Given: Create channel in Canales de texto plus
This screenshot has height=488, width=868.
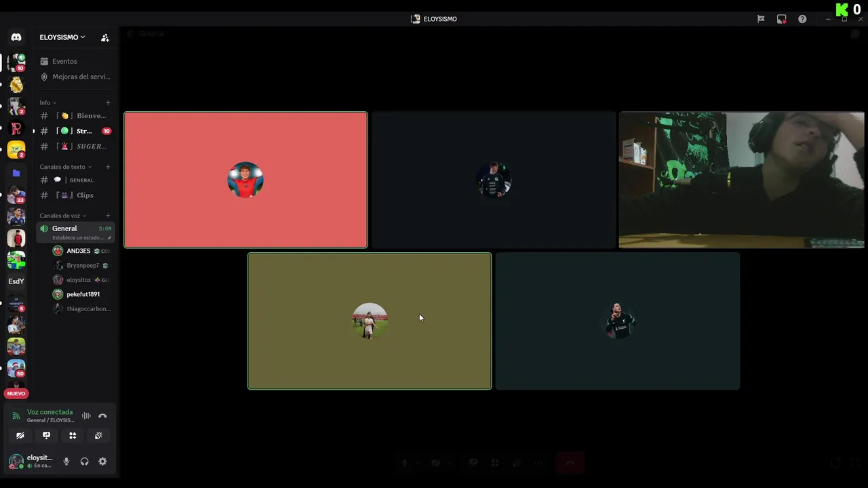Looking at the screenshot, I should click(108, 167).
